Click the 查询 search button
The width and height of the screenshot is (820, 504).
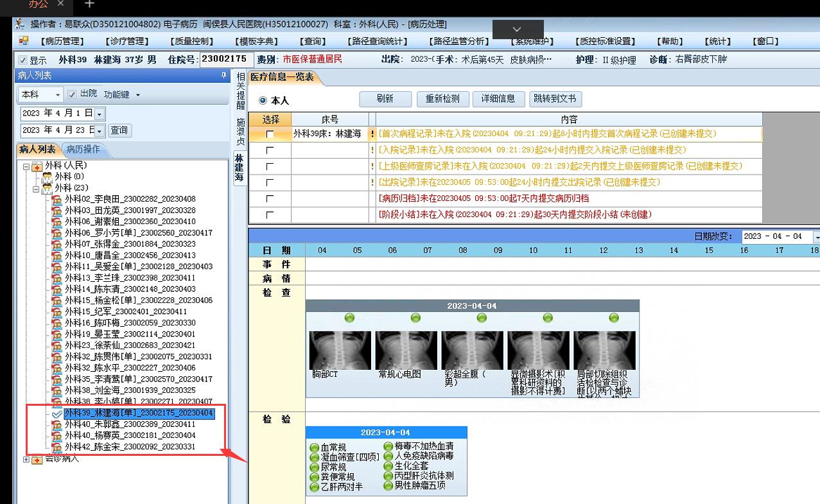(x=119, y=130)
